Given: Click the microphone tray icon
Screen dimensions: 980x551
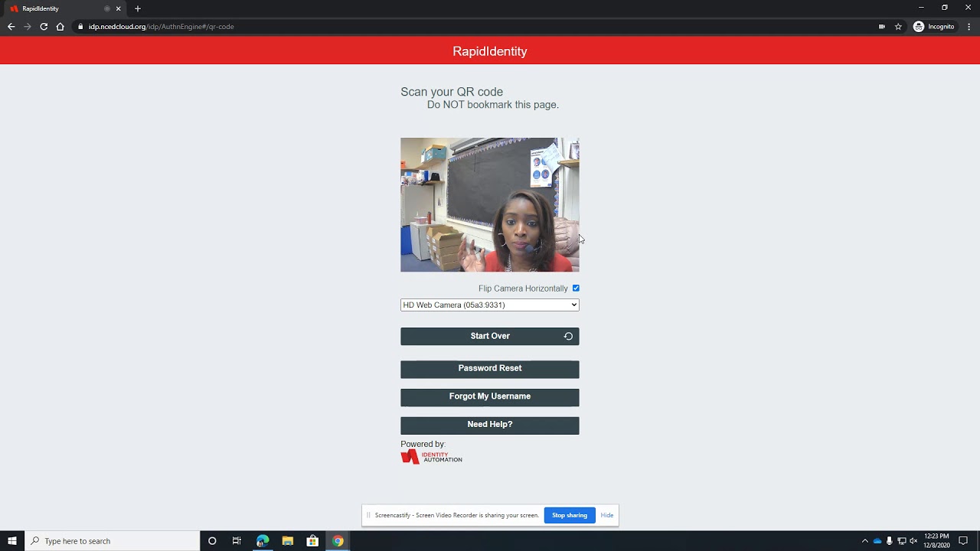Looking at the screenshot, I should click(890, 541).
